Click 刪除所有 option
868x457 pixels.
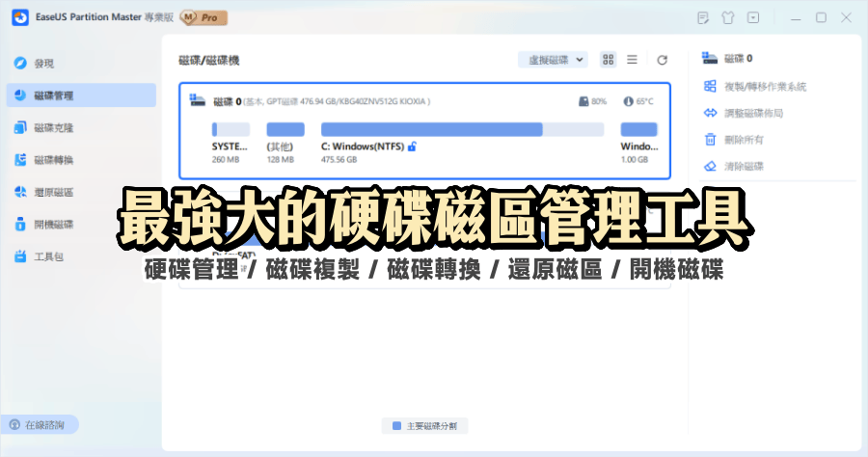tap(744, 140)
